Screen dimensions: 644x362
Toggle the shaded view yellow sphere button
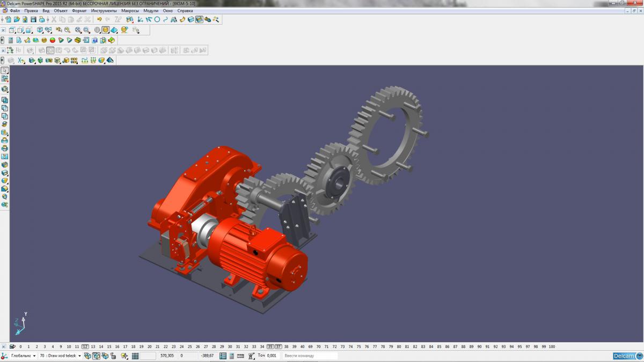coord(106,29)
